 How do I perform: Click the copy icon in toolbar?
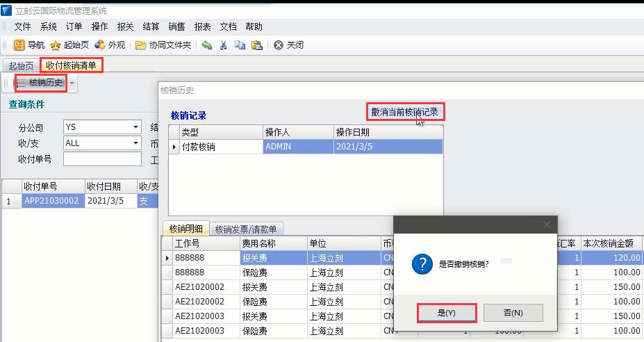click(240, 45)
